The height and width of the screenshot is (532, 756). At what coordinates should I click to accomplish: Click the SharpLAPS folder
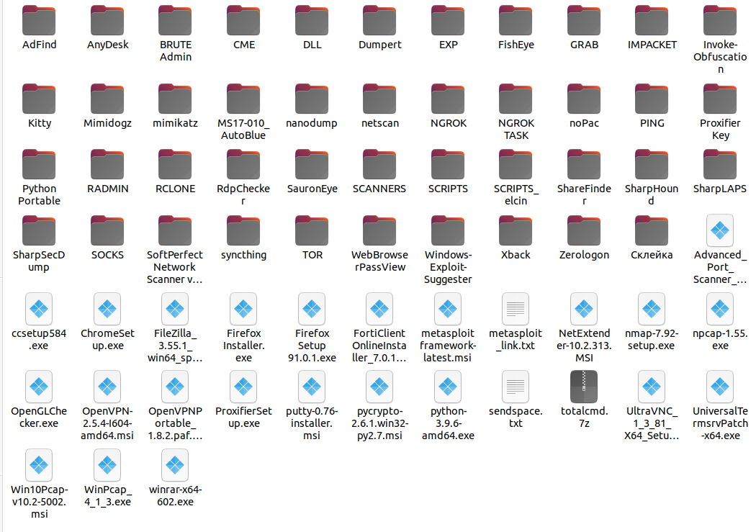(x=720, y=165)
